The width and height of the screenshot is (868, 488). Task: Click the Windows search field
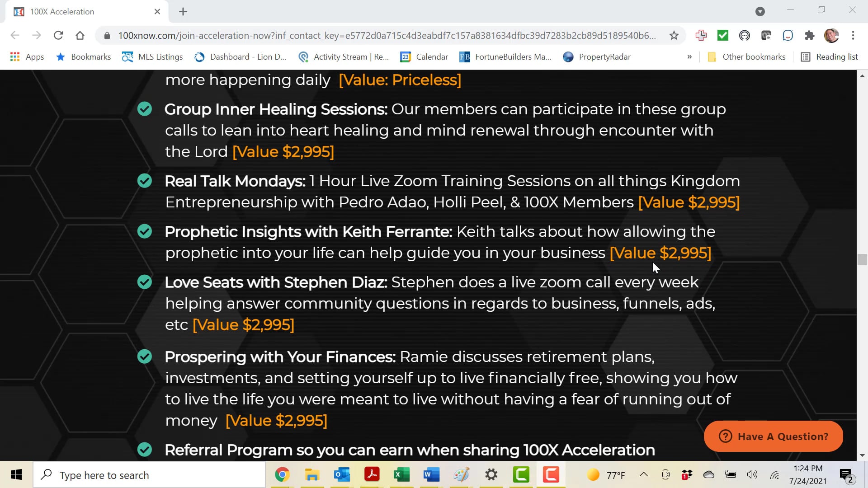(x=149, y=474)
